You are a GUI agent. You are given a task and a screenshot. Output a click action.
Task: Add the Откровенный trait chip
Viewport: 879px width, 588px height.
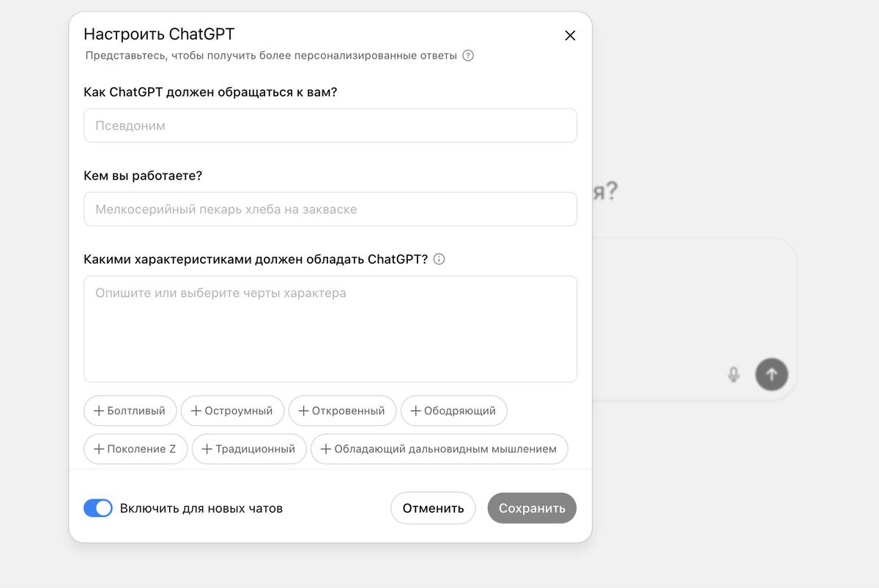point(342,411)
